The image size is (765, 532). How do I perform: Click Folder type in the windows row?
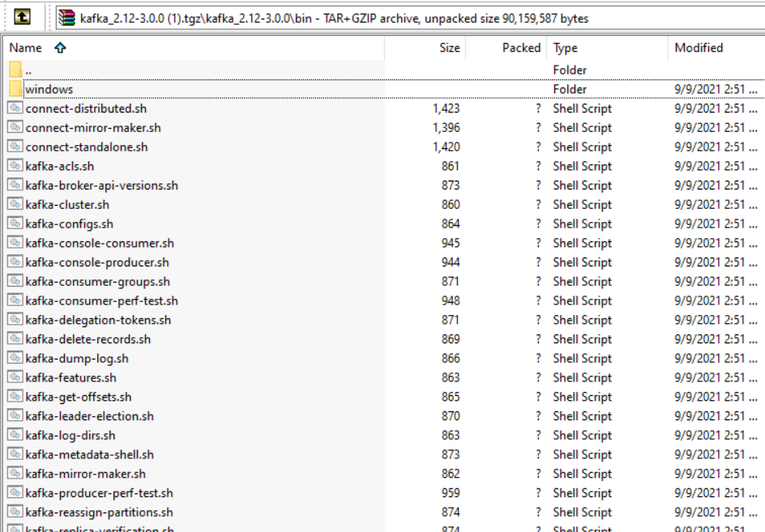[x=570, y=89]
